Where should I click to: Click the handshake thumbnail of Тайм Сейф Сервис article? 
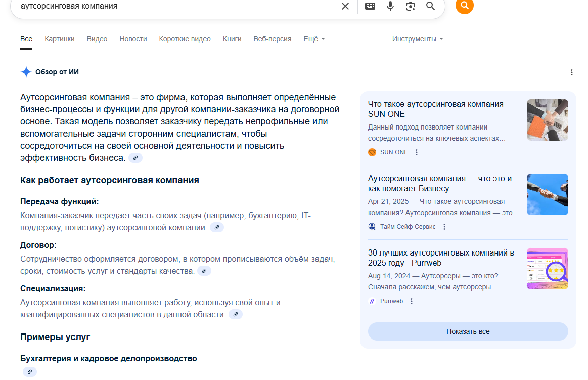[x=548, y=194]
